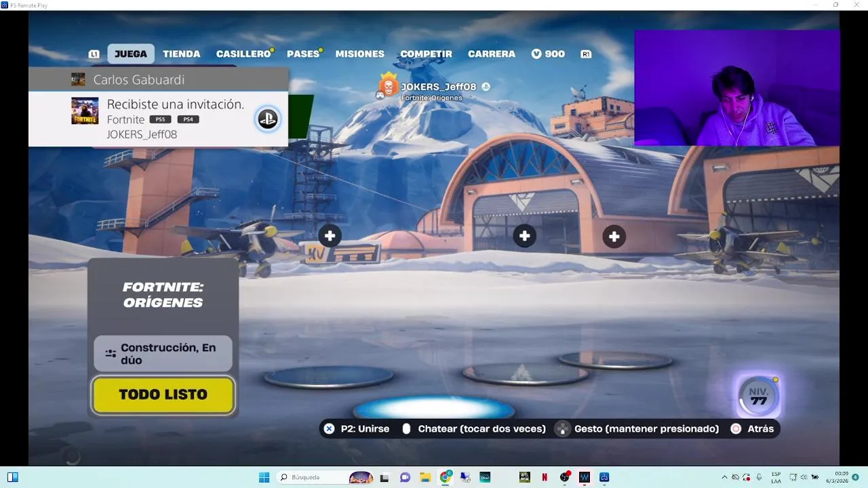Click the microphone icon in system tray

pos(759,477)
